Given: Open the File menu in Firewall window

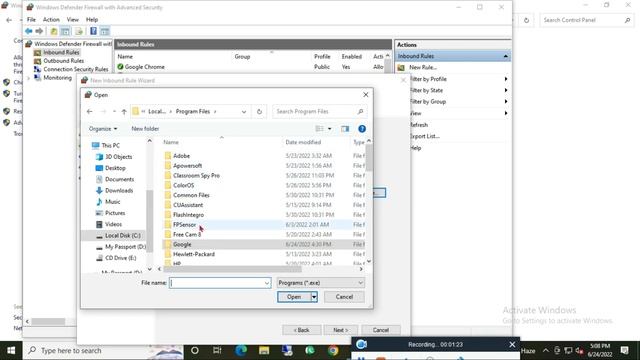Looking at the screenshot, I should (x=31, y=20).
